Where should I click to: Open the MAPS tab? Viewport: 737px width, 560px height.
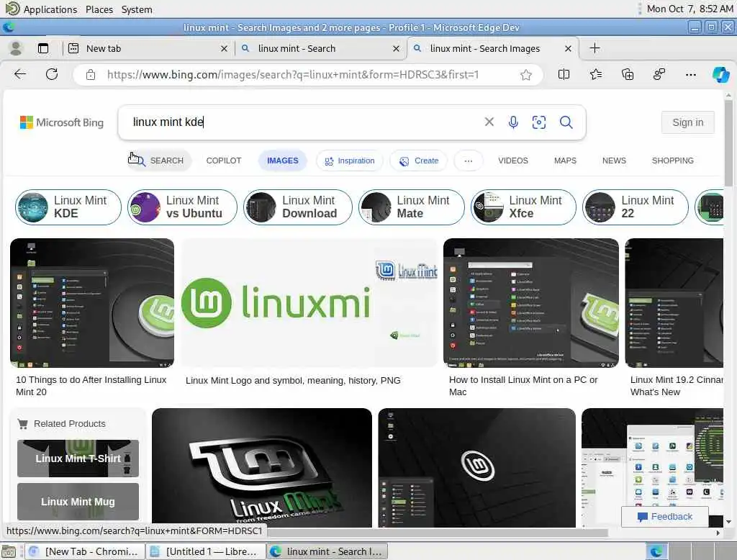tap(565, 161)
